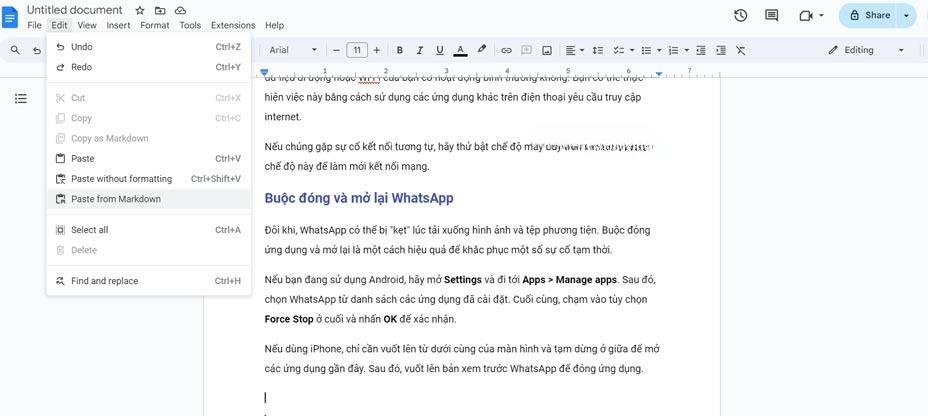Screen dimensions: 928x416
Task: Open the Insert menu
Action: 118,25
